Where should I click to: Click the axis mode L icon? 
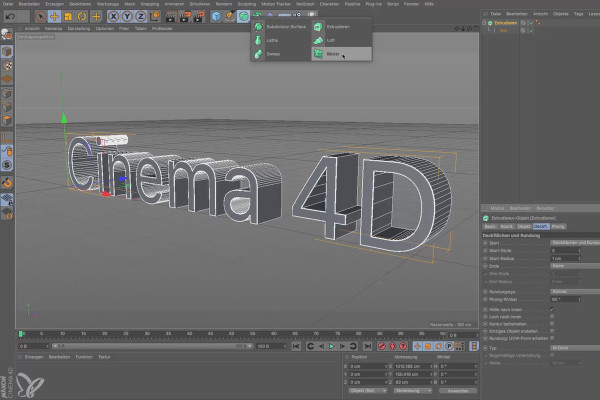pos(7,137)
